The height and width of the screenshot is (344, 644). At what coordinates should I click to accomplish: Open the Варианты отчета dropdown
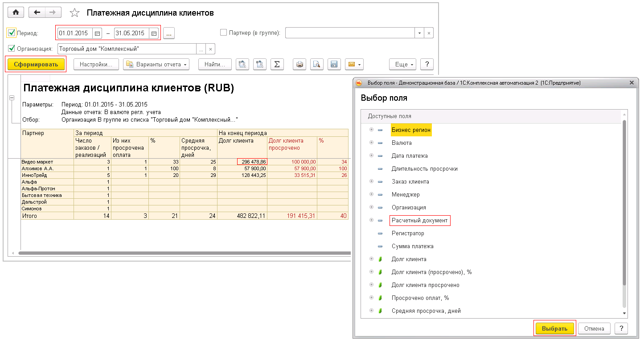pyautogui.click(x=156, y=64)
